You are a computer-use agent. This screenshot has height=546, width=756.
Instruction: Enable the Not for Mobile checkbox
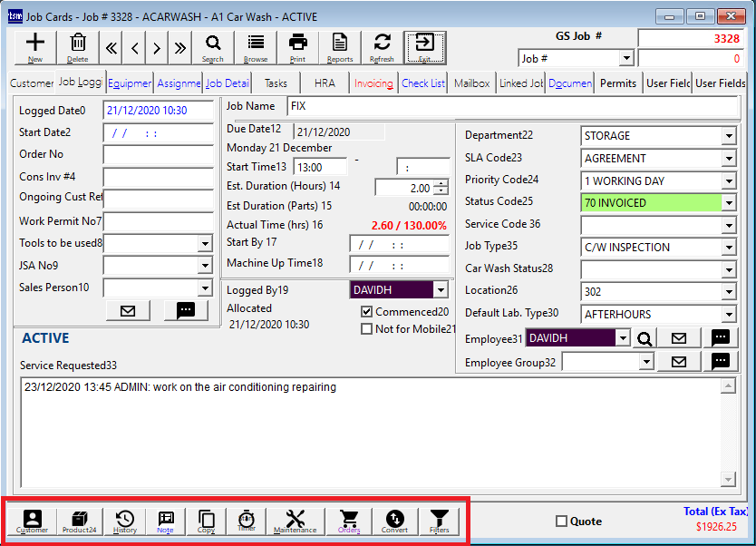click(x=366, y=329)
